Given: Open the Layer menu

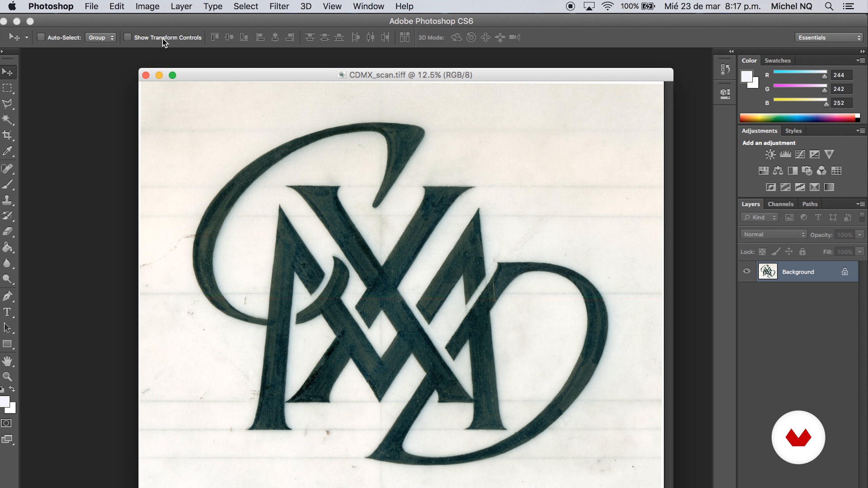Looking at the screenshot, I should click(181, 6).
